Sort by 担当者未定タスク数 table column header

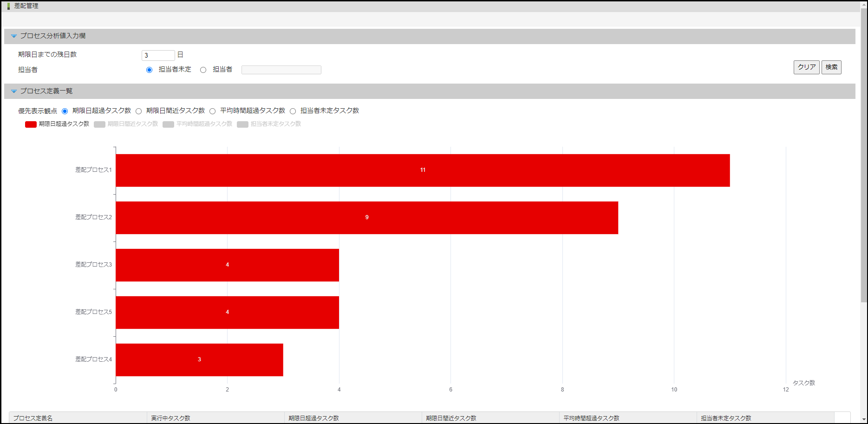(765, 418)
